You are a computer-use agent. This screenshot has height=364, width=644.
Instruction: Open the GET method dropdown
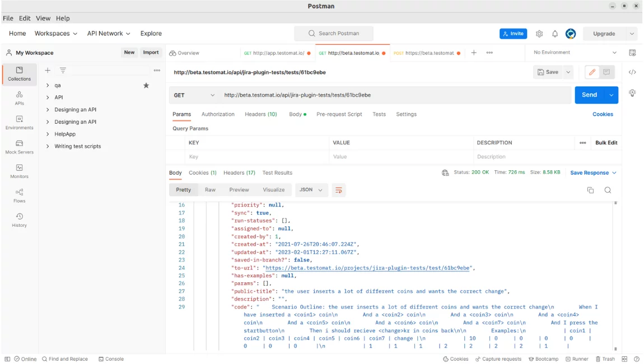(x=194, y=95)
